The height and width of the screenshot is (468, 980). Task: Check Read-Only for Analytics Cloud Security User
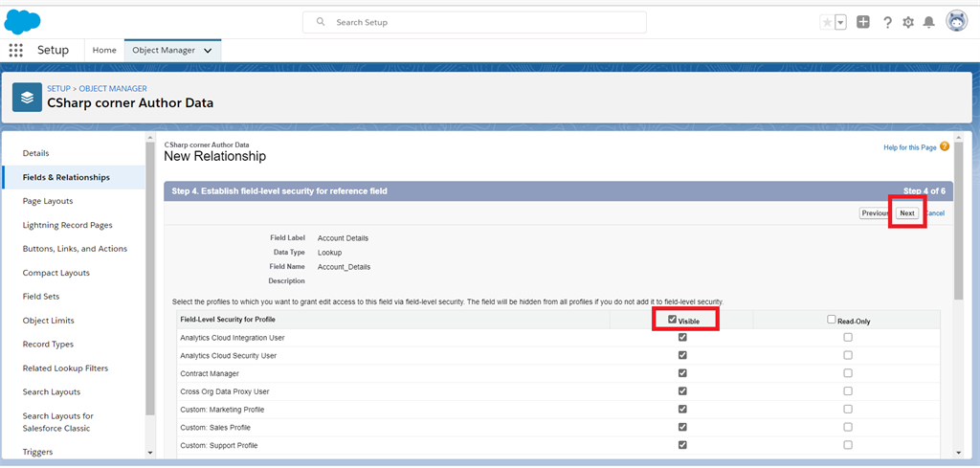point(848,355)
